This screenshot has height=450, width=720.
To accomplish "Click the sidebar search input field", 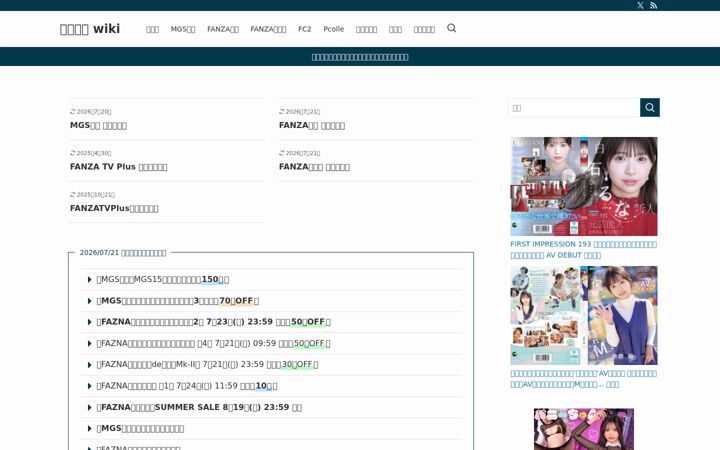I will pos(574,107).
